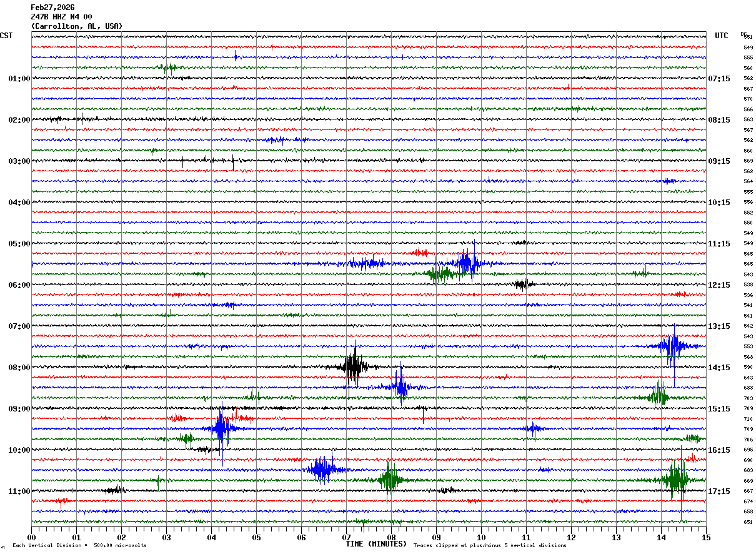Click the 12:15 UTC time label

pos(719,285)
